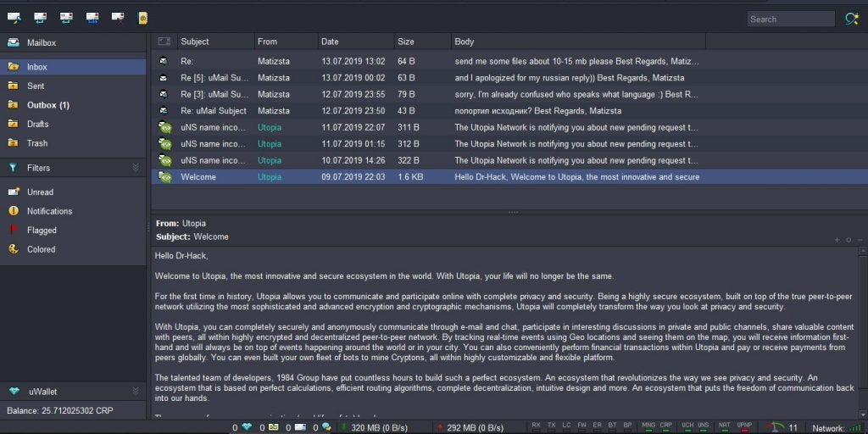This screenshot has height=434, width=868.
Task: Click the plus zoom icon in preview header
Action: point(837,240)
